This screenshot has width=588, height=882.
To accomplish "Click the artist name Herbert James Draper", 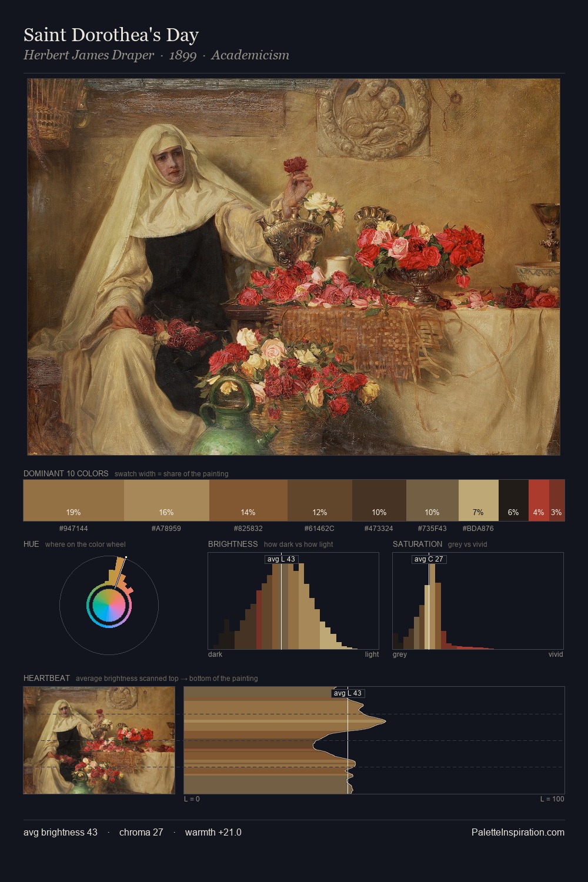I will (x=89, y=55).
